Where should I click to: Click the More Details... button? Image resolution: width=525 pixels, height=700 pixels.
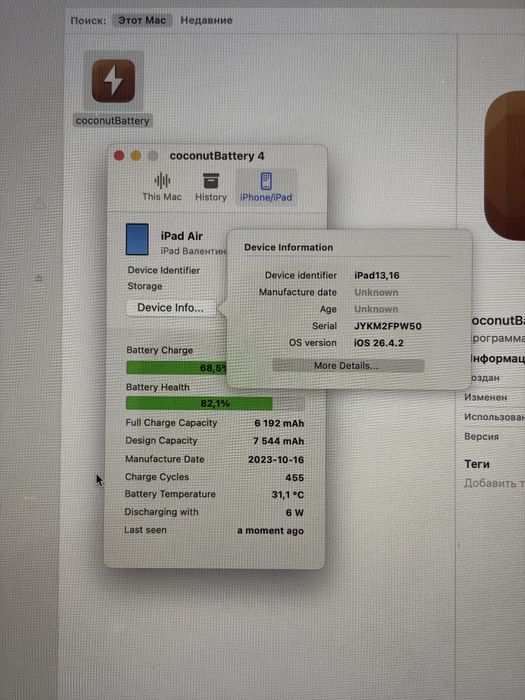click(x=348, y=366)
